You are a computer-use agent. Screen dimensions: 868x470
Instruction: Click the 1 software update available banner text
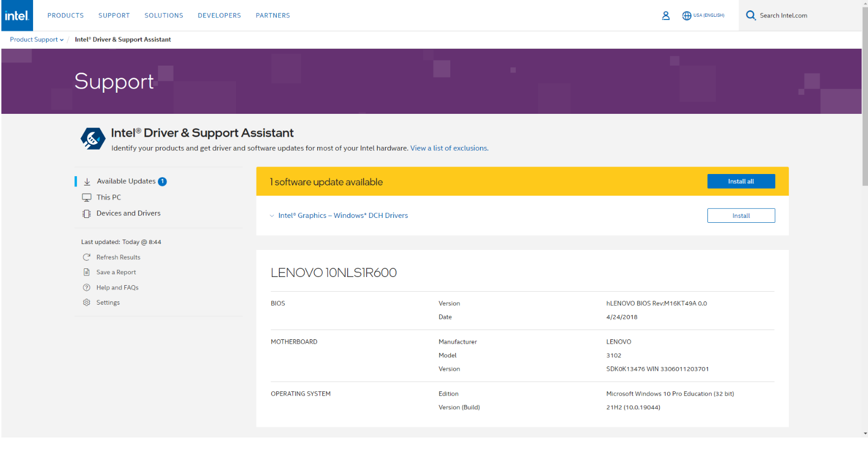coord(326,182)
